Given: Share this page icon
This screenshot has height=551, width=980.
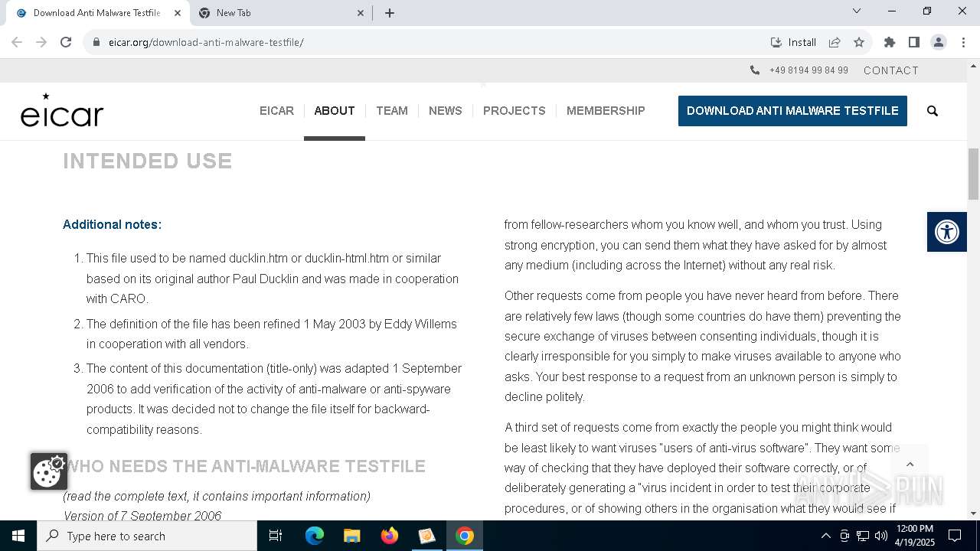Looking at the screenshot, I should pos(835,42).
